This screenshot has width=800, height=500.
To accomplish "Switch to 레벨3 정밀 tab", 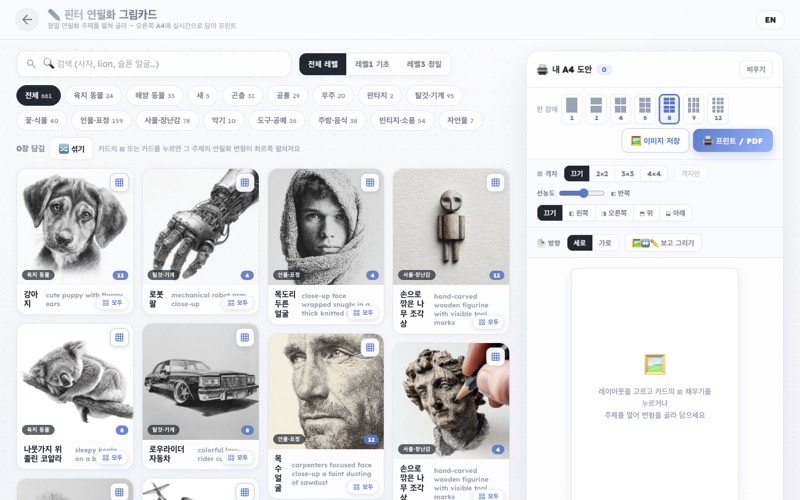I will pyautogui.click(x=424, y=64).
